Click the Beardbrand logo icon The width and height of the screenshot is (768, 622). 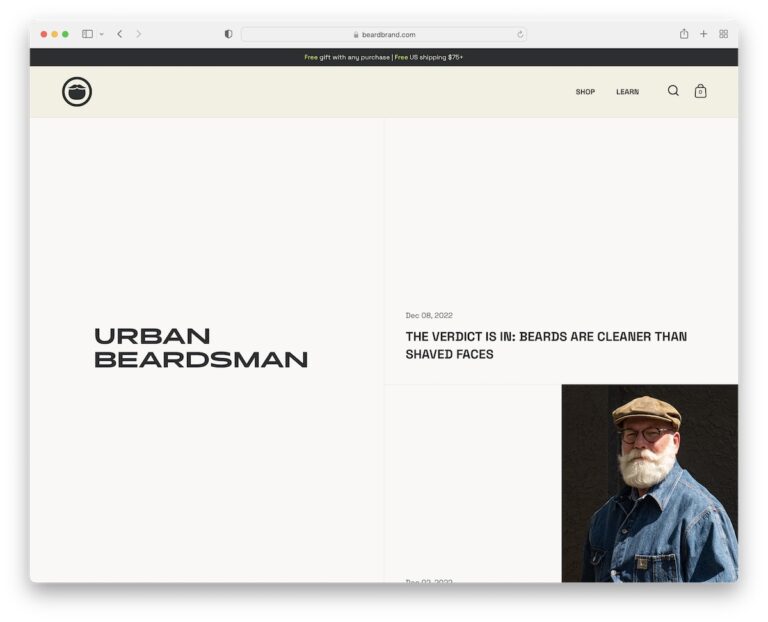click(x=77, y=92)
